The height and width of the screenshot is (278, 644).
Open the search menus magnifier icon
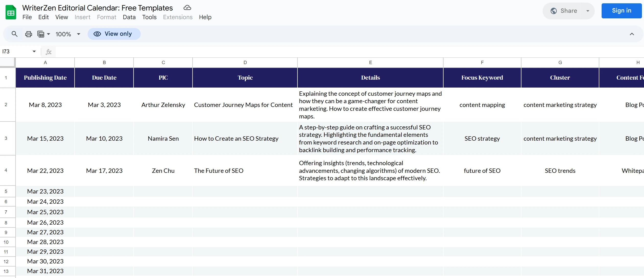pos(15,34)
